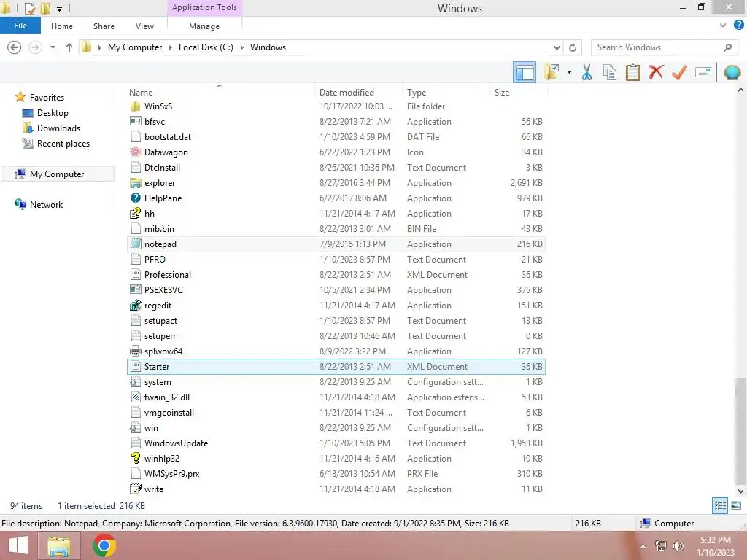Switch to the Share ribbon tab
This screenshot has width=747, height=560.
(104, 26)
